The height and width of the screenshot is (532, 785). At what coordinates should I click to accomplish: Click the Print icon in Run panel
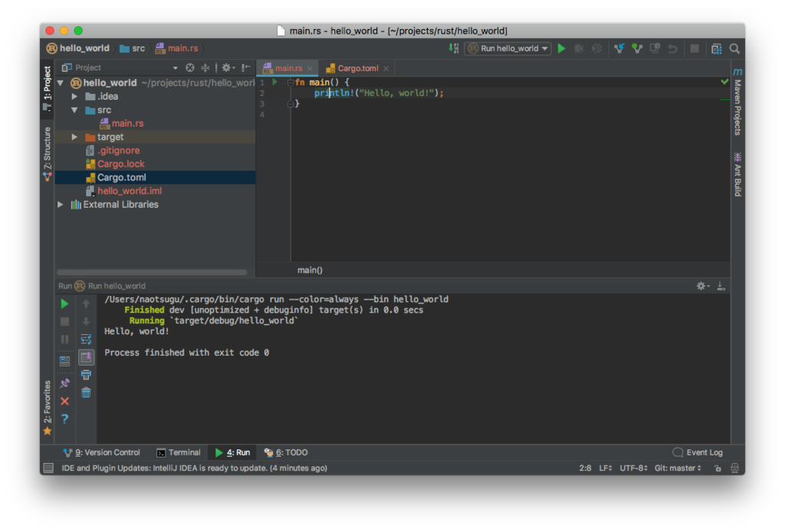click(86, 374)
